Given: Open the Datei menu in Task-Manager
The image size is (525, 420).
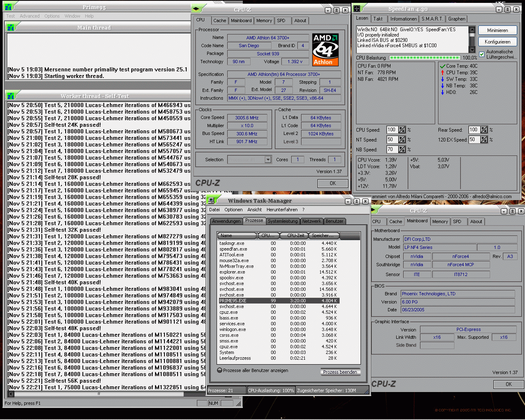Looking at the screenshot, I should coord(215,210).
